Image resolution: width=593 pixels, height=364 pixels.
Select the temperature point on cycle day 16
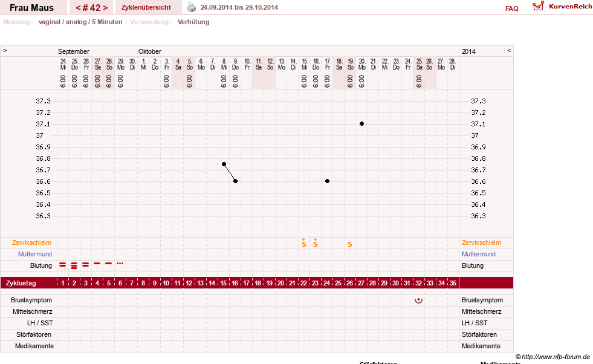click(235, 181)
